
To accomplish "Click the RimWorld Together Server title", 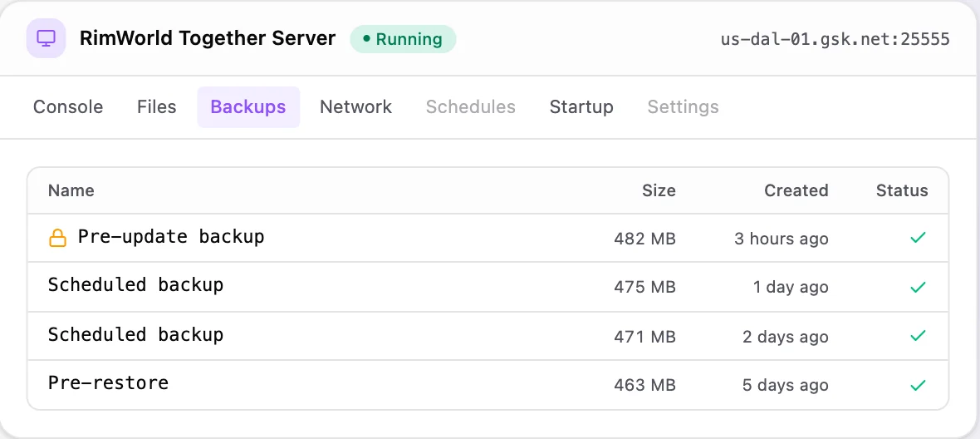I will [208, 39].
